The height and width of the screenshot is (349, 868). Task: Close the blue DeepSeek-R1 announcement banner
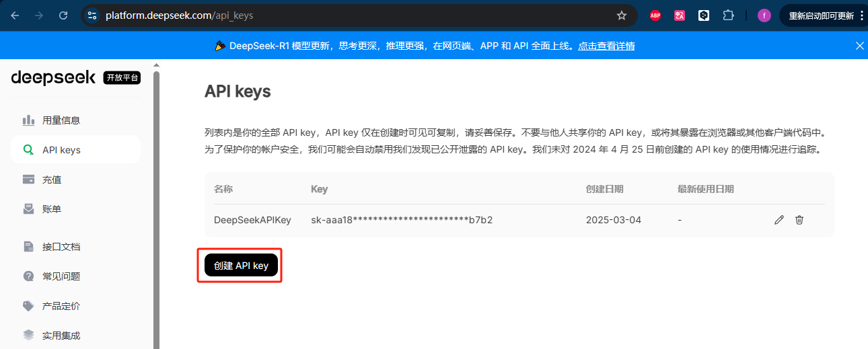(x=859, y=46)
